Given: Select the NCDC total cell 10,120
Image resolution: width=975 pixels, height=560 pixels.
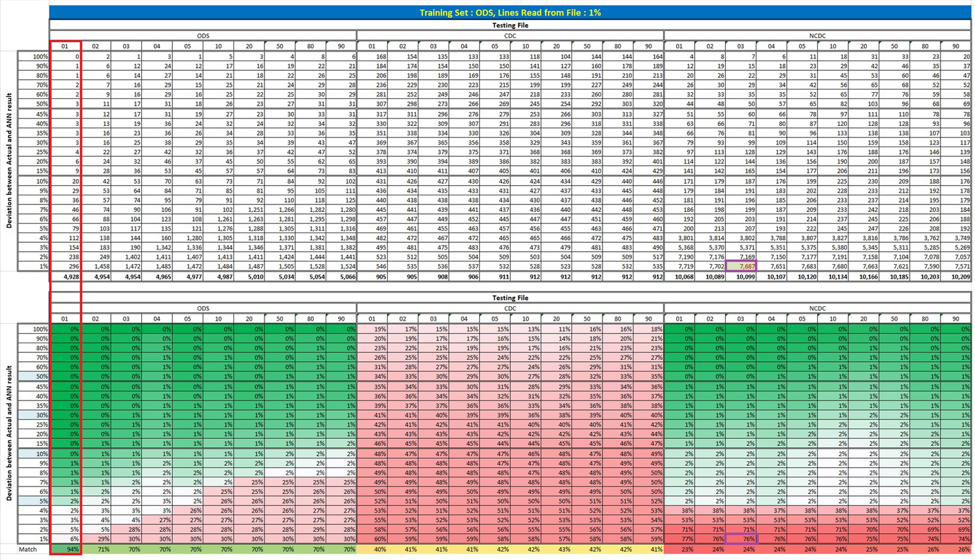Looking at the screenshot, I should coord(802,278).
